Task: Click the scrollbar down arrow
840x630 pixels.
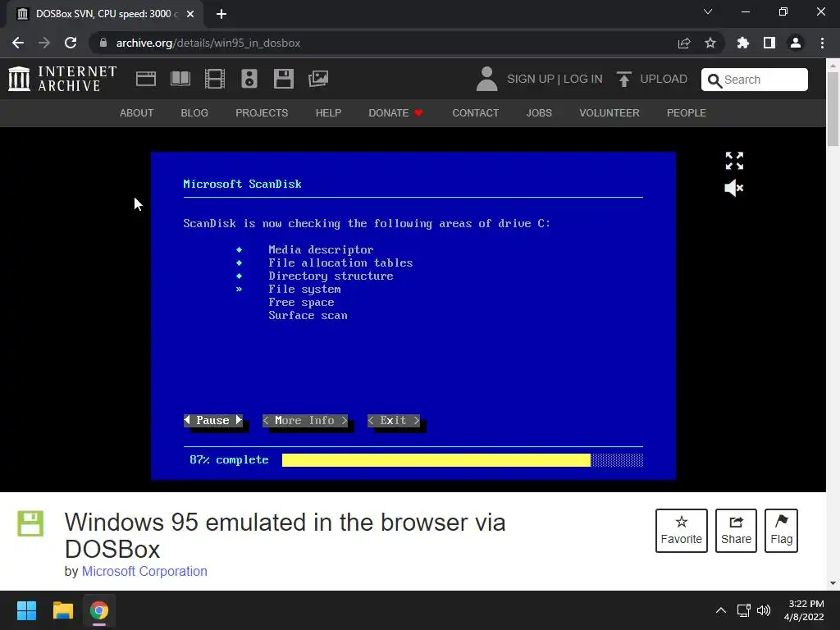Action: click(833, 583)
